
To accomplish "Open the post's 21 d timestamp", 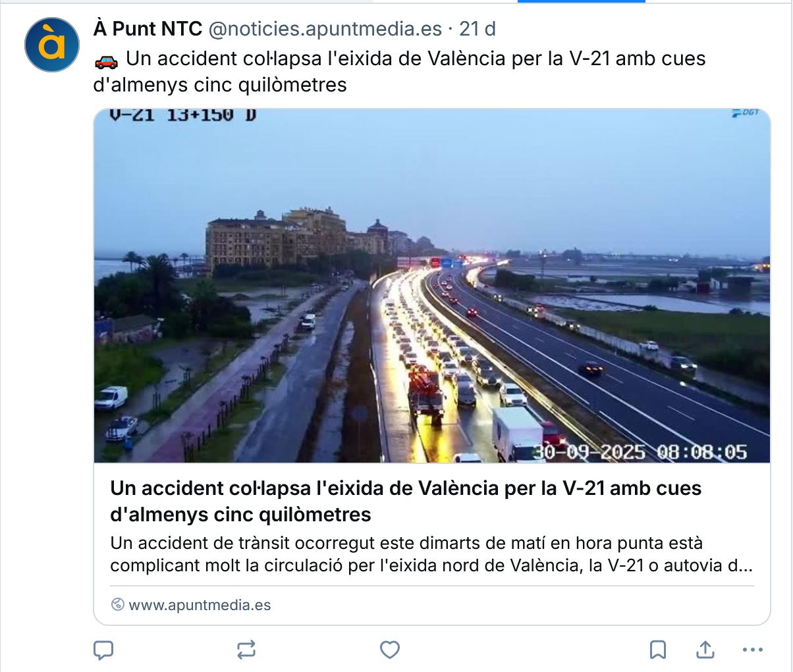I will pos(478,29).
